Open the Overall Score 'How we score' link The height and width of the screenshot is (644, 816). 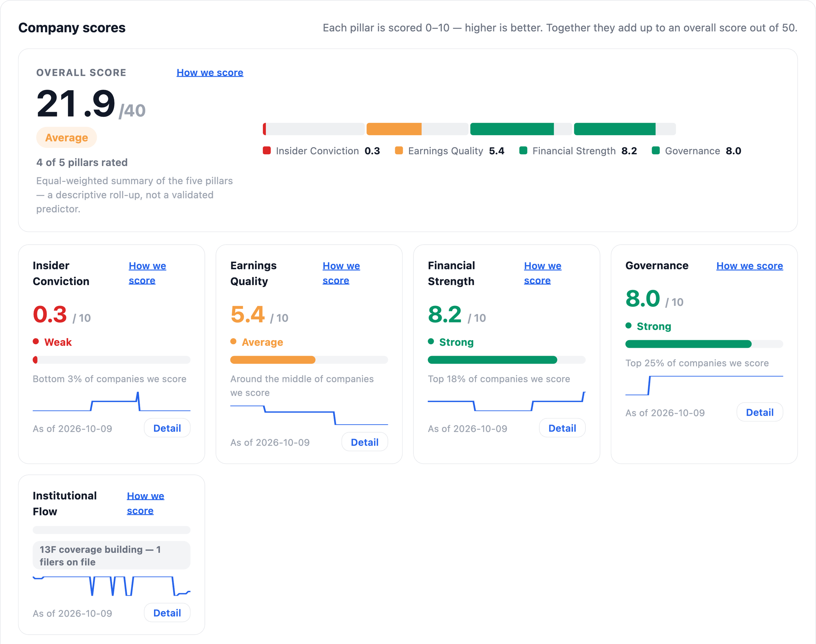click(210, 72)
